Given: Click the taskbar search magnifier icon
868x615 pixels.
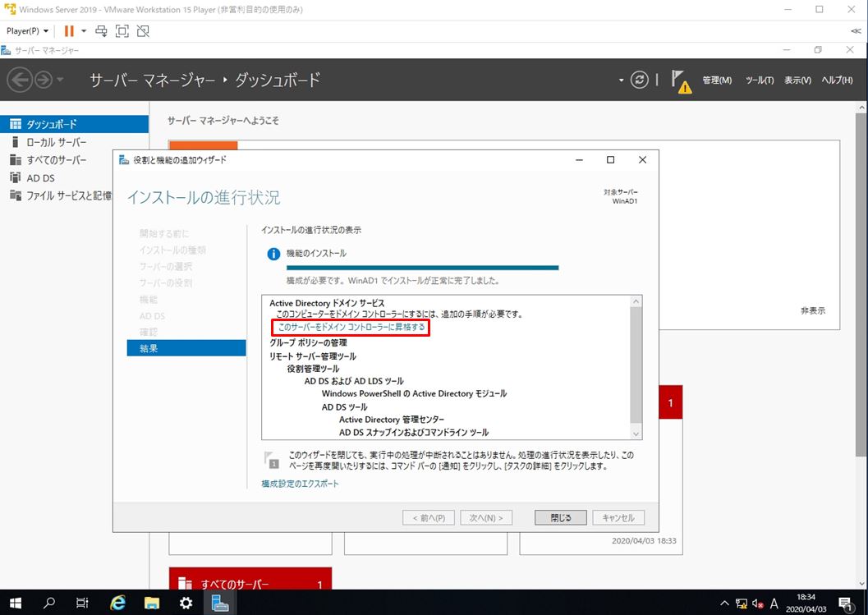Looking at the screenshot, I should [49, 603].
